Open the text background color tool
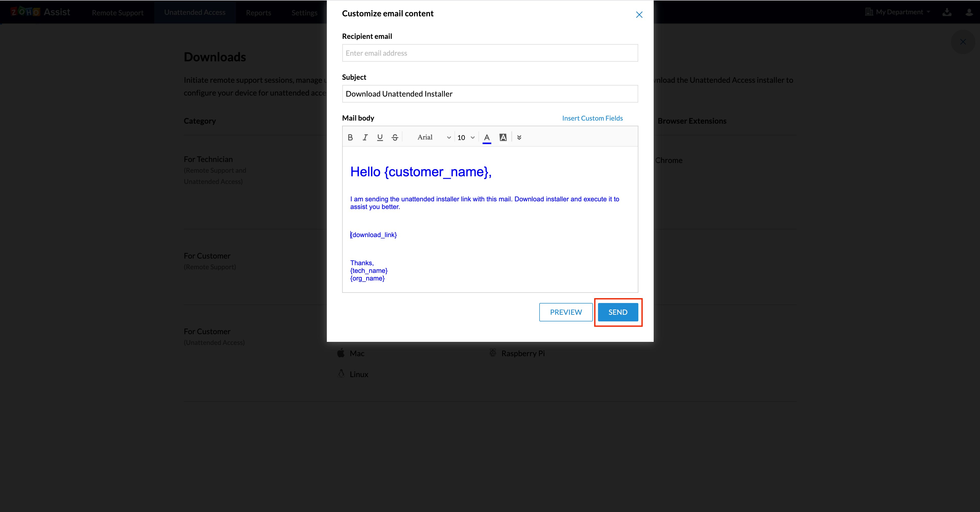The width and height of the screenshot is (980, 512). click(x=503, y=137)
